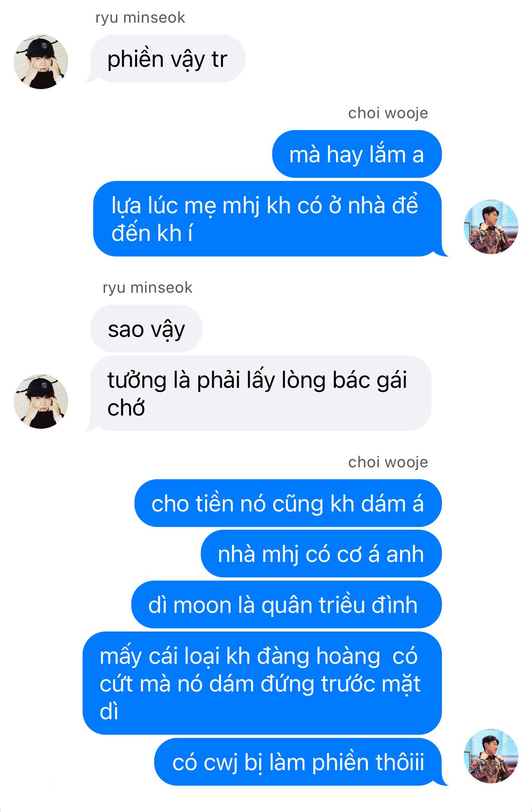Tap ryu minseok's avatar beside "phiền vậy tr"

[x=41, y=61]
